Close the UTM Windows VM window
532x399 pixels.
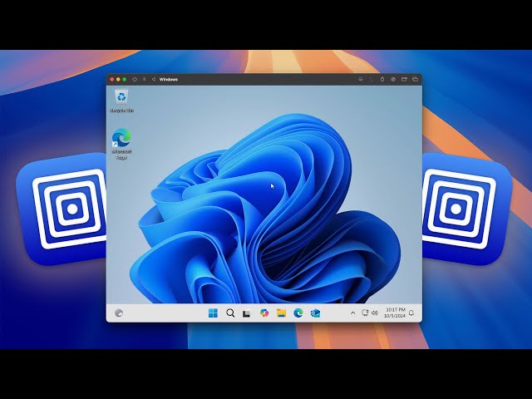point(112,80)
